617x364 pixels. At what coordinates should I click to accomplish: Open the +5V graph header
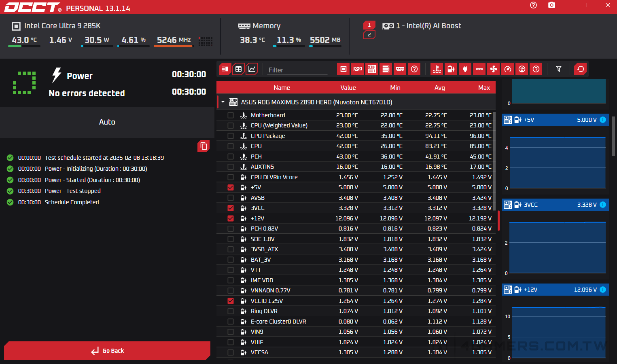point(555,120)
